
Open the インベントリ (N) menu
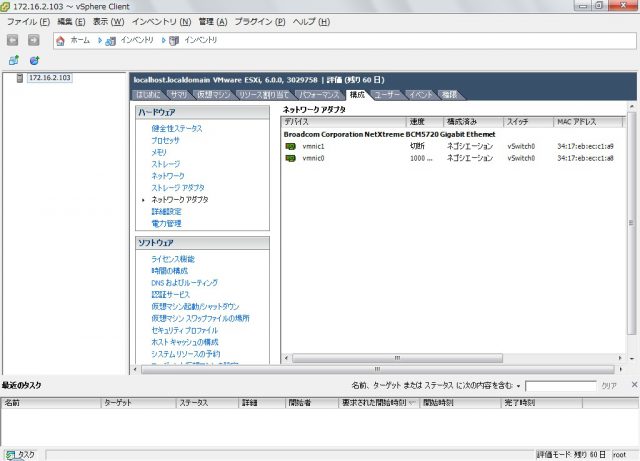[162, 21]
